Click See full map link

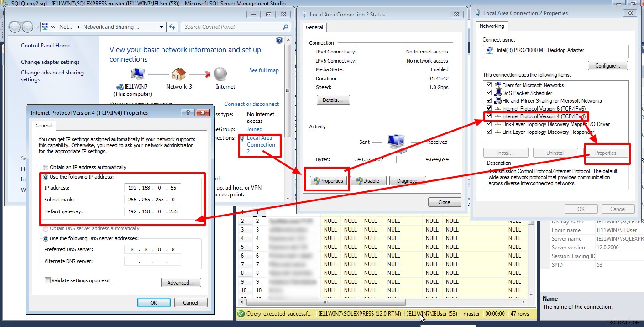tap(264, 70)
